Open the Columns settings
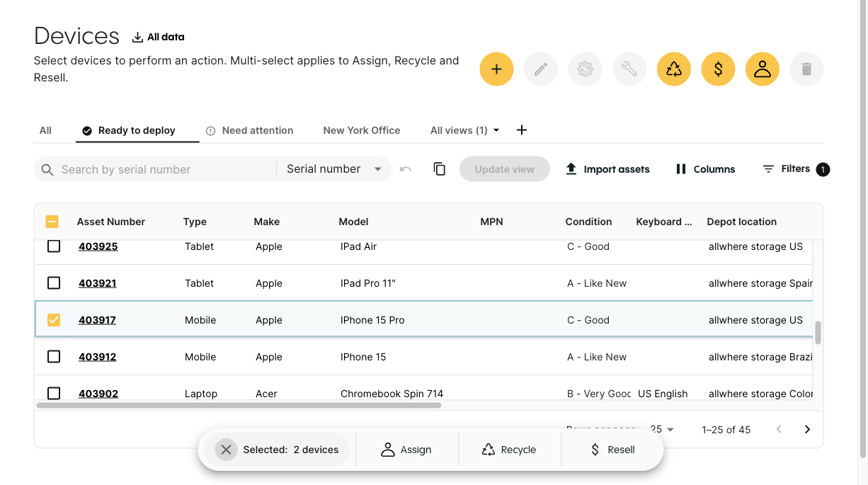868x485 pixels. 705,169
